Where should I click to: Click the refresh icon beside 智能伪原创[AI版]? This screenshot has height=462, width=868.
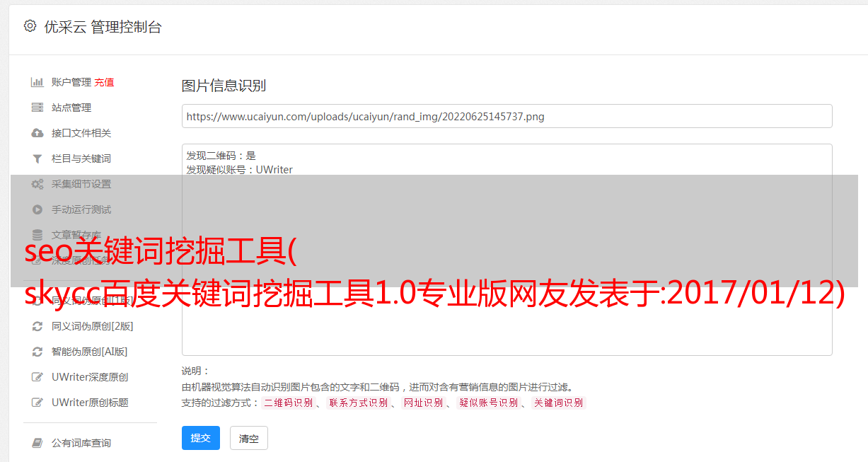pos(37,352)
